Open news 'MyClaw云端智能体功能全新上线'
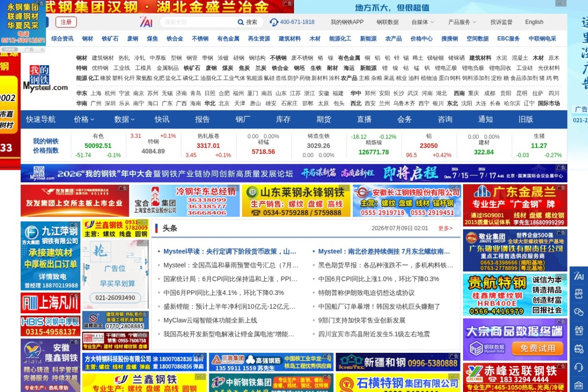Viewport: 588px width, 392px height. coord(210,320)
